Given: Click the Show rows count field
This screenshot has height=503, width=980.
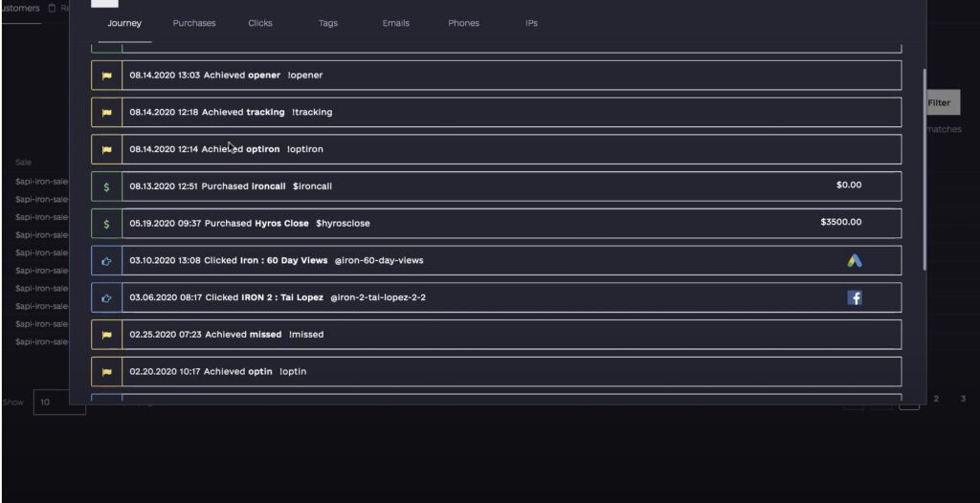Looking at the screenshot, I should tap(59, 403).
